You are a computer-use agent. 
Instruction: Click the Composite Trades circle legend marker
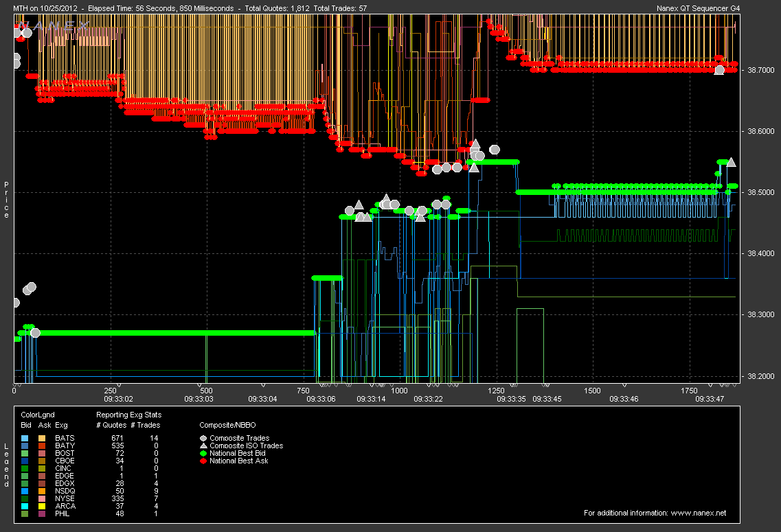(203, 439)
